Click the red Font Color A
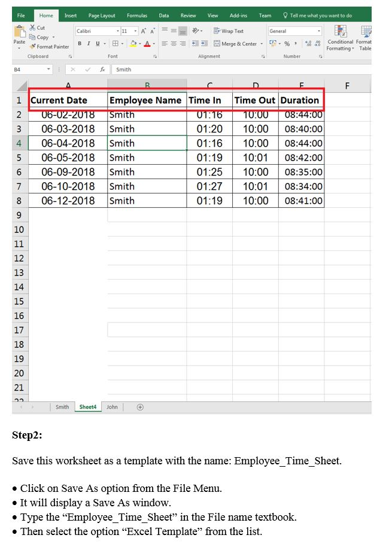Image resolution: width=392 pixels, height=547 pixels. pyautogui.click(x=147, y=44)
